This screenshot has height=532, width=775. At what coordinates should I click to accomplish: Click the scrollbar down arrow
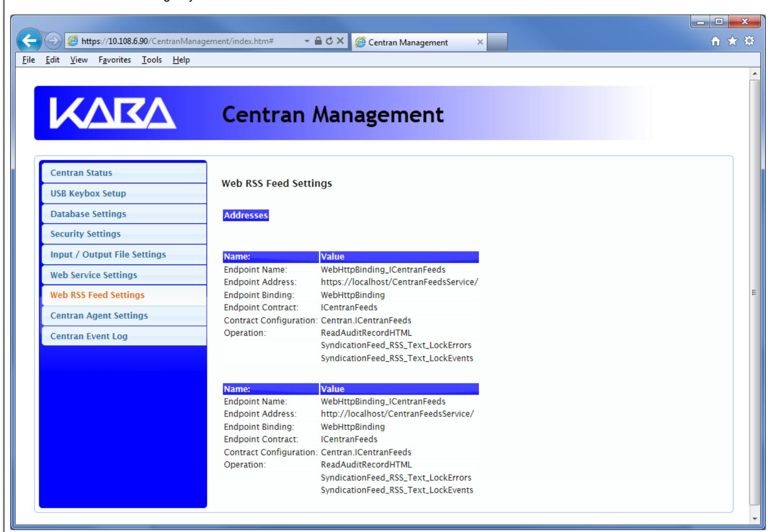pyautogui.click(x=755, y=518)
